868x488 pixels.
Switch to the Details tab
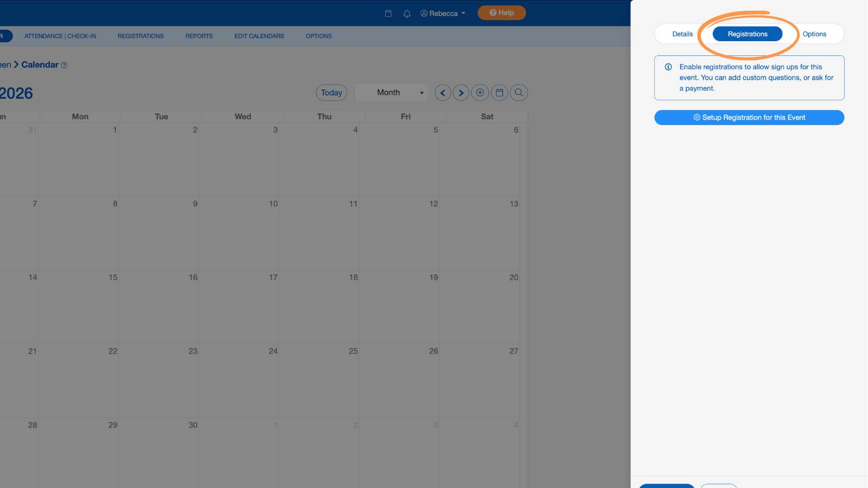click(682, 34)
